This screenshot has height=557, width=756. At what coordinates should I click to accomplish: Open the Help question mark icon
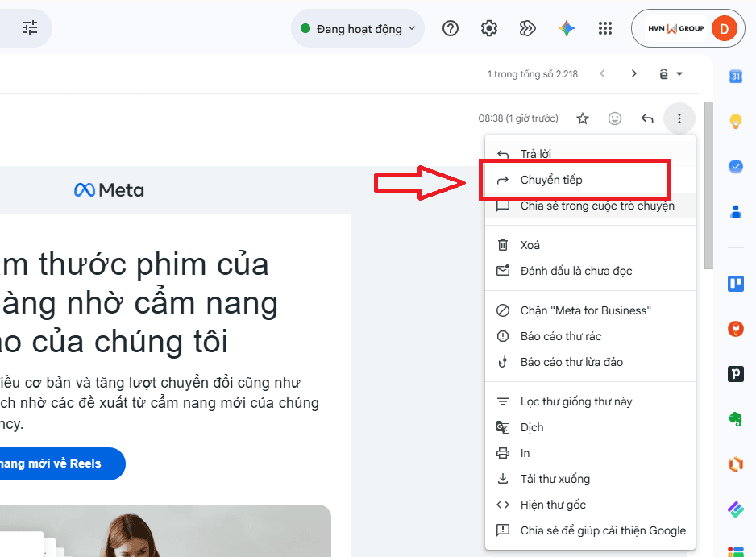[x=451, y=28]
